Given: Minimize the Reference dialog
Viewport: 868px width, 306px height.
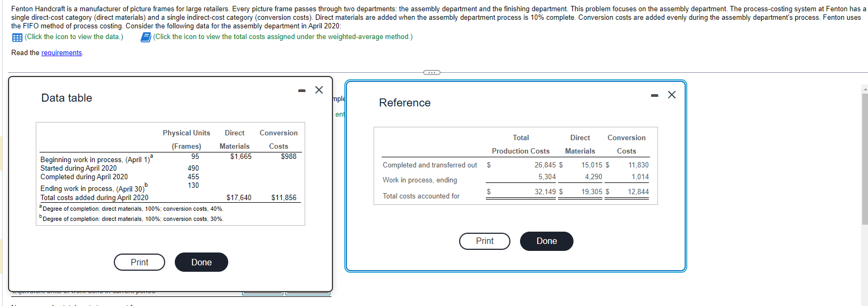Looking at the screenshot, I should click(655, 95).
